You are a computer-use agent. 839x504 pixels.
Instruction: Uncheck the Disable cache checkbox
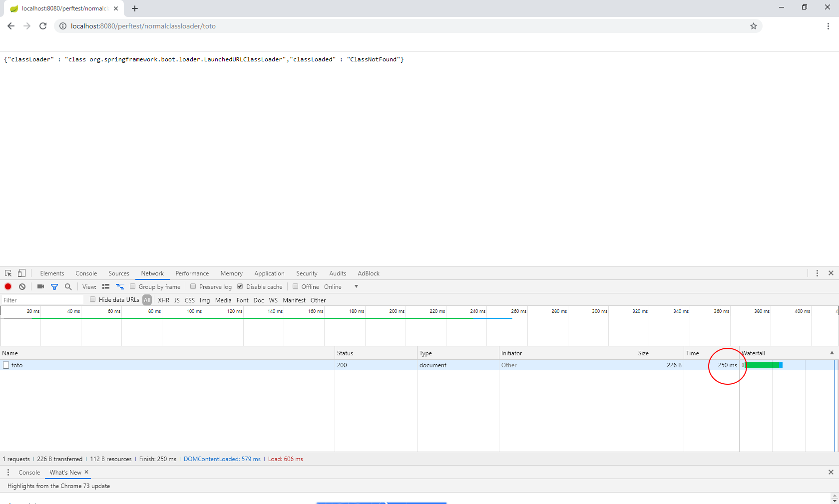[240, 286]
